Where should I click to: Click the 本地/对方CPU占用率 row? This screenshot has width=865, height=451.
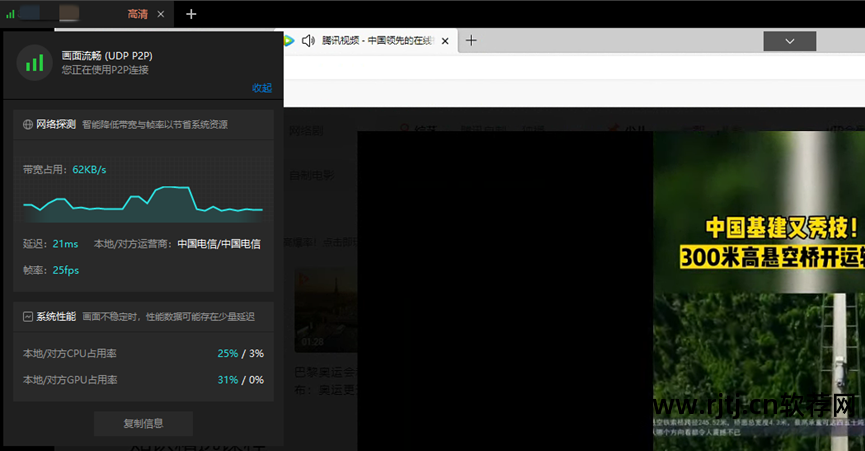(x=143, y=353)
